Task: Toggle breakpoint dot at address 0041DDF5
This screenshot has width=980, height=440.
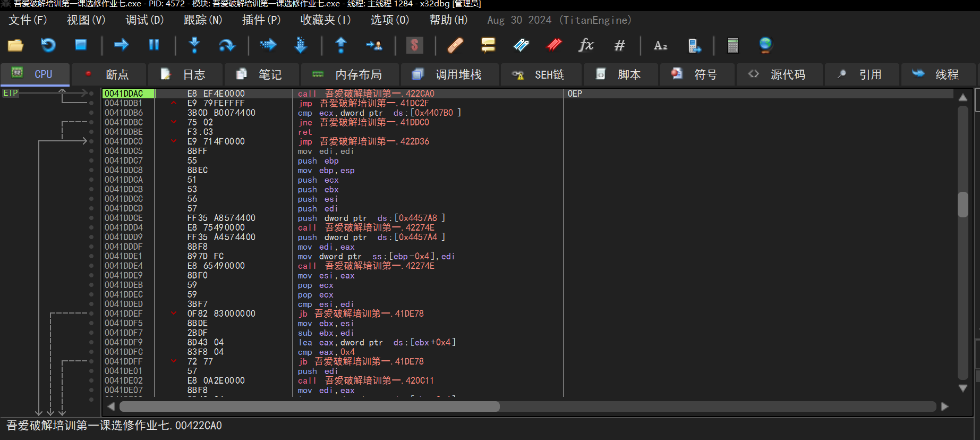Action: point(91,323)
